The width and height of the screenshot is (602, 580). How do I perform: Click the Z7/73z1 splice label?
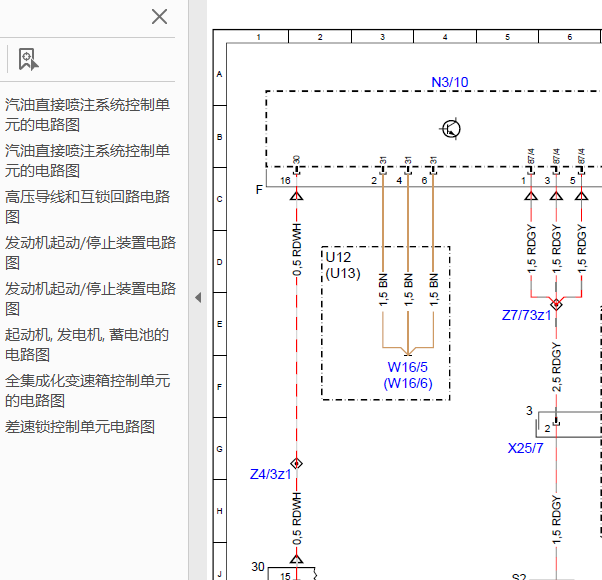click(526, 316)
